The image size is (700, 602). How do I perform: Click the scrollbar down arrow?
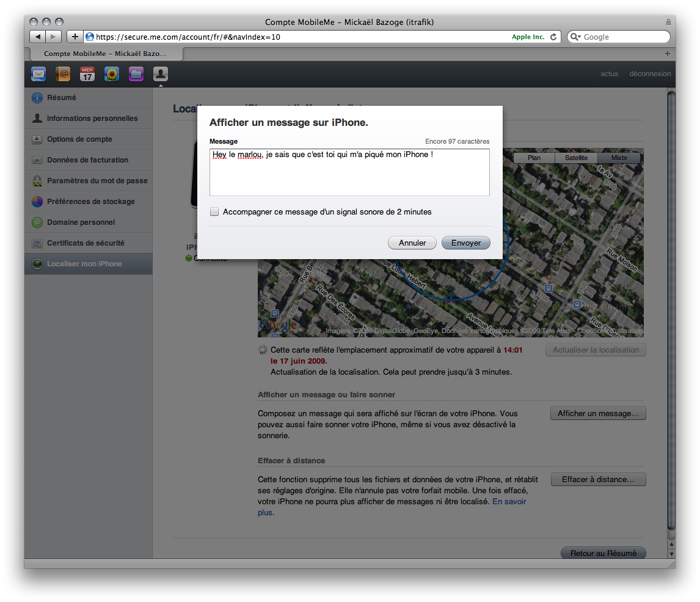[671, 554]
